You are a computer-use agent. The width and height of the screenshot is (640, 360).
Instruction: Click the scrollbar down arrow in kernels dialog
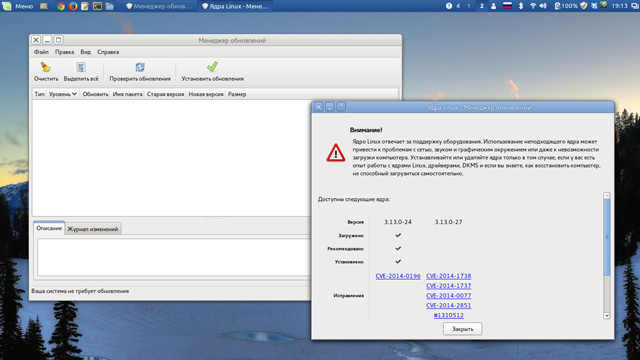click(607, 316)
